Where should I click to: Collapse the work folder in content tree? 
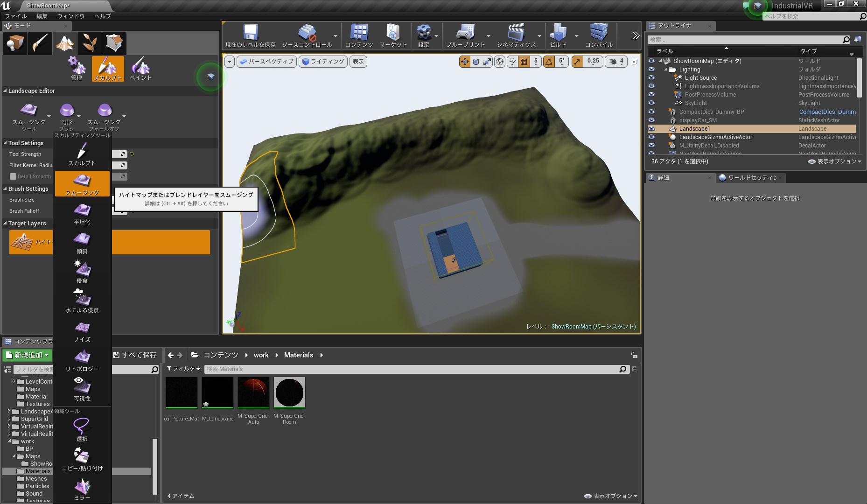click(x=9, y=441)
